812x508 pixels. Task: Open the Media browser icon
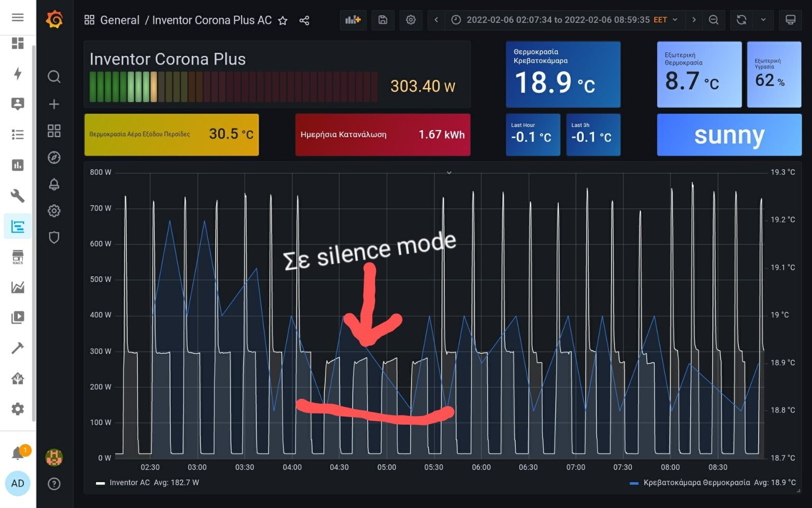[18, 317]
